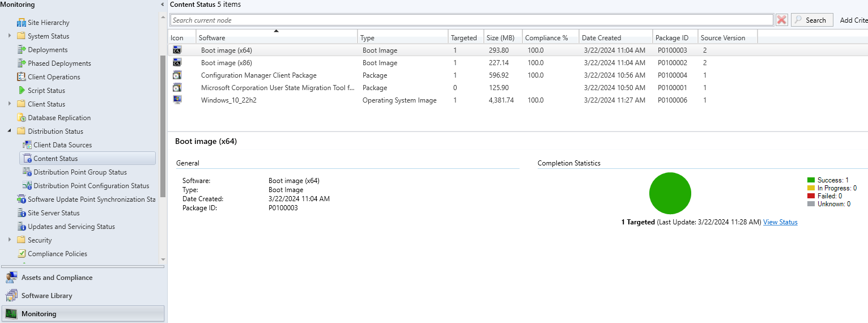
Task: Click the Client Operations icon
Action: click(x=22, y=77)
